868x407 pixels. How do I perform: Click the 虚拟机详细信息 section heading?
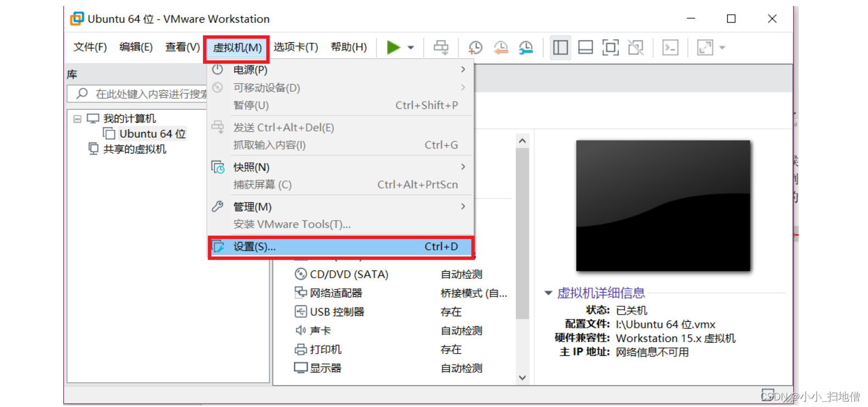[x=601, y=293]
